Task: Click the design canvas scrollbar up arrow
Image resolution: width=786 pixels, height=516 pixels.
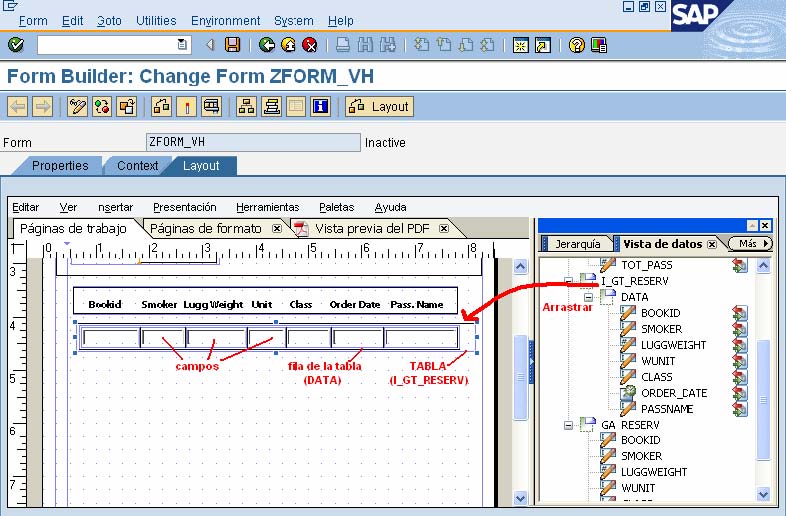Action: 520,266
